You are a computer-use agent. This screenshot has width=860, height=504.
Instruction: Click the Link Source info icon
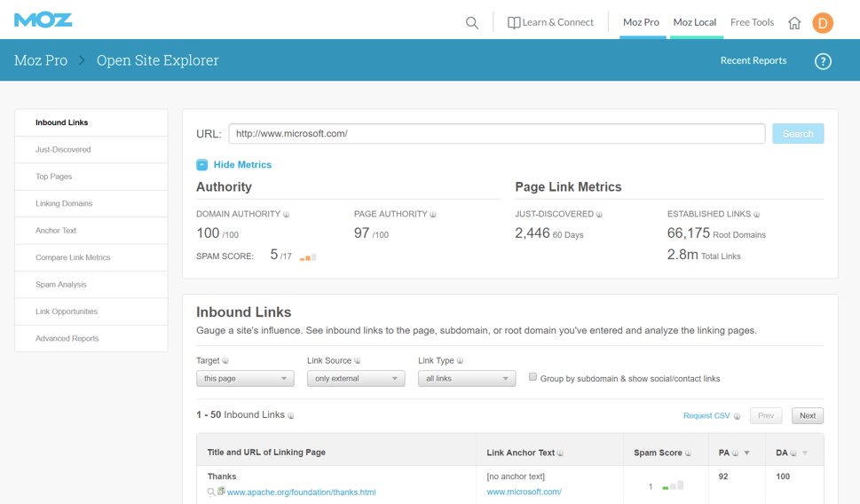tap(358, 361)
